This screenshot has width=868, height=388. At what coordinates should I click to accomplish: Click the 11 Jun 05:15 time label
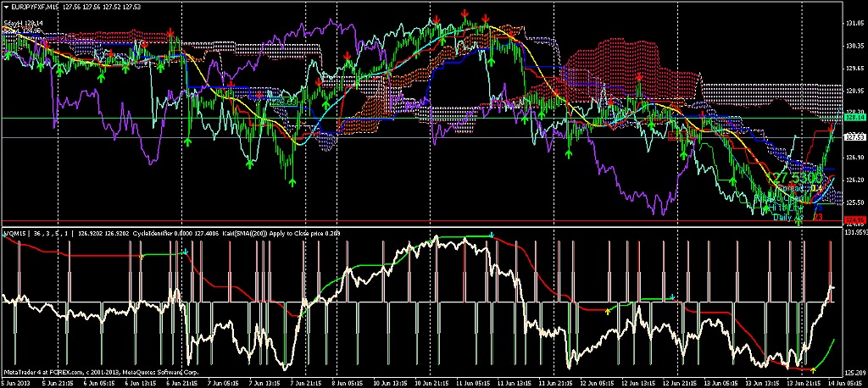point(472,382)
